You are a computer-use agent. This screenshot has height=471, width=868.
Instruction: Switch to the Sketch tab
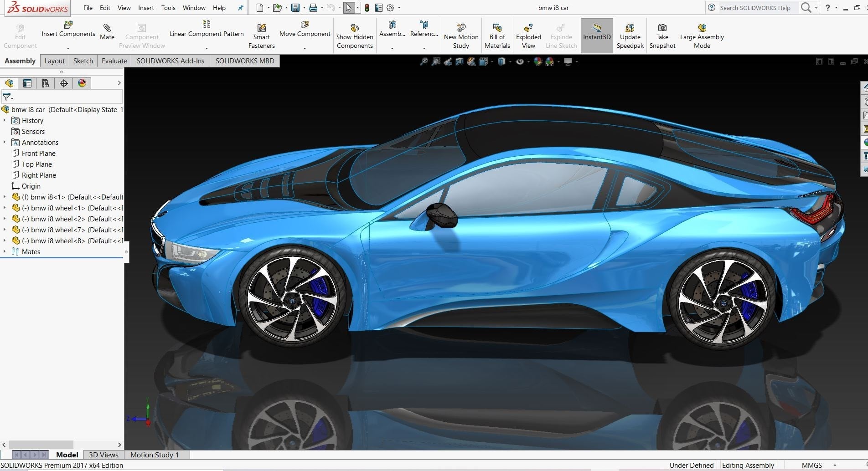pyautogui.click(x=83, y=61)
